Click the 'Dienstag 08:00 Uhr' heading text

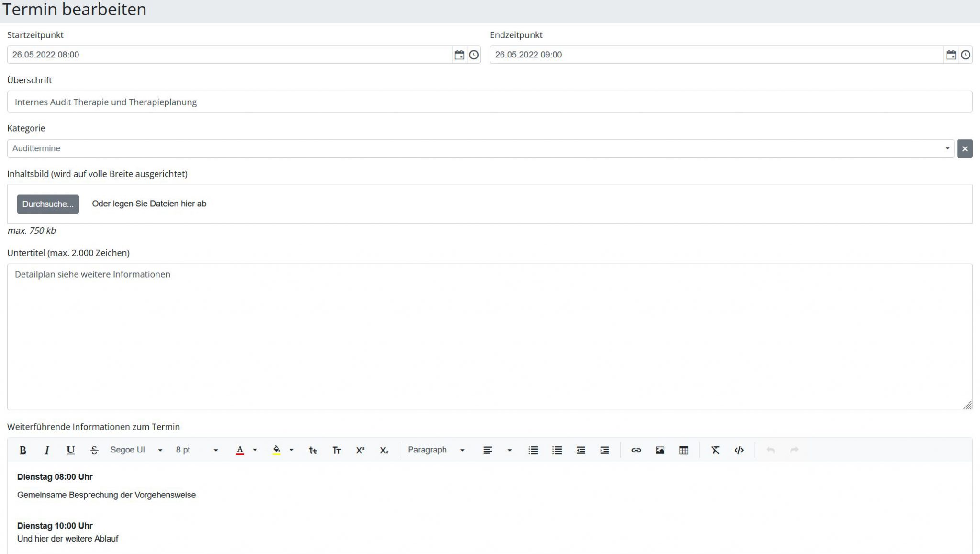tap(55, 477)
